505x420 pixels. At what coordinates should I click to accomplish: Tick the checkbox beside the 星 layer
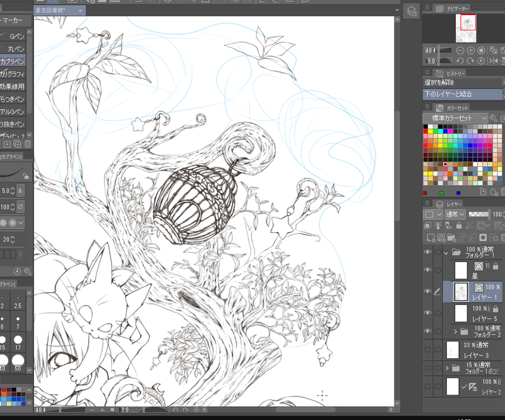tap(437, 270)
